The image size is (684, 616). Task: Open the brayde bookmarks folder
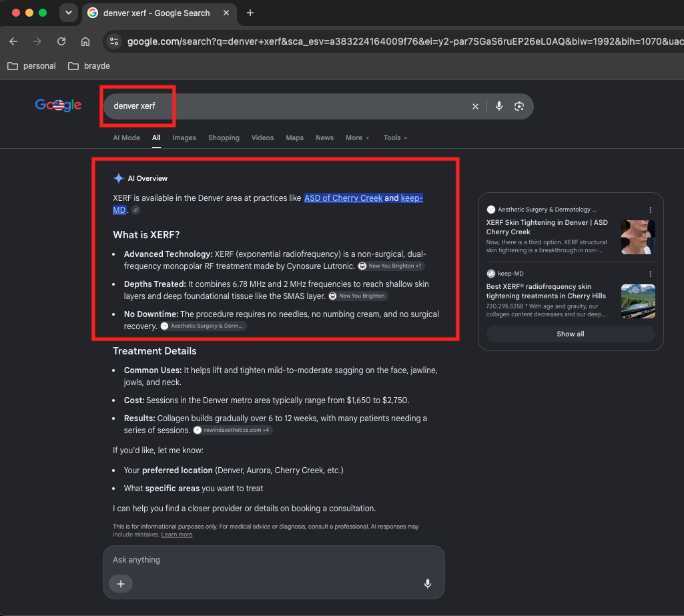(x=89, y=66)
